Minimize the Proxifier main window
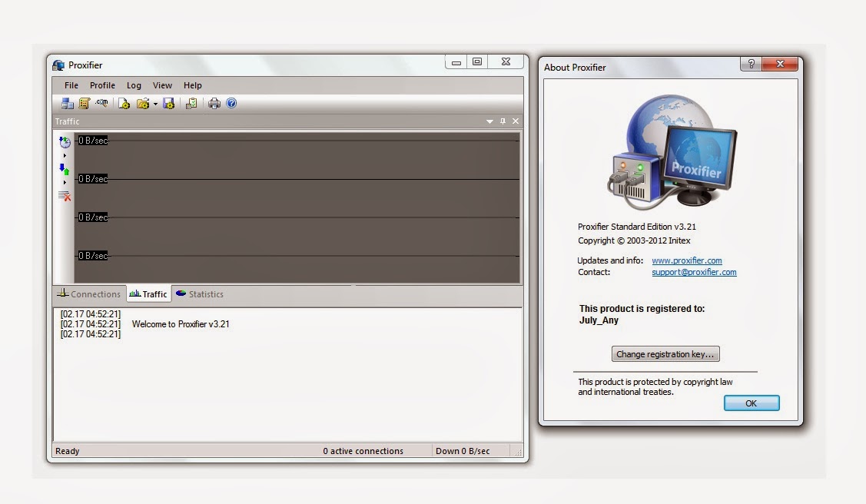 [x=456, y=62]
